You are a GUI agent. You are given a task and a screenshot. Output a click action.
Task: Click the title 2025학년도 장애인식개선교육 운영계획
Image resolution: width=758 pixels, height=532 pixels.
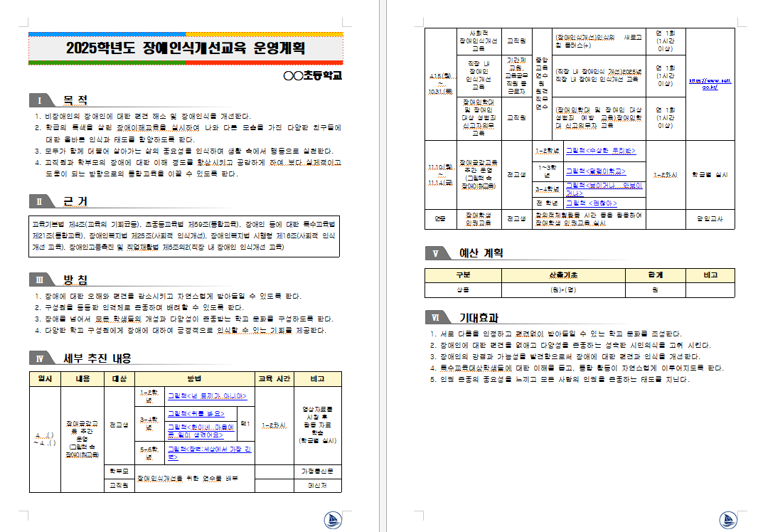click(186, 48)
